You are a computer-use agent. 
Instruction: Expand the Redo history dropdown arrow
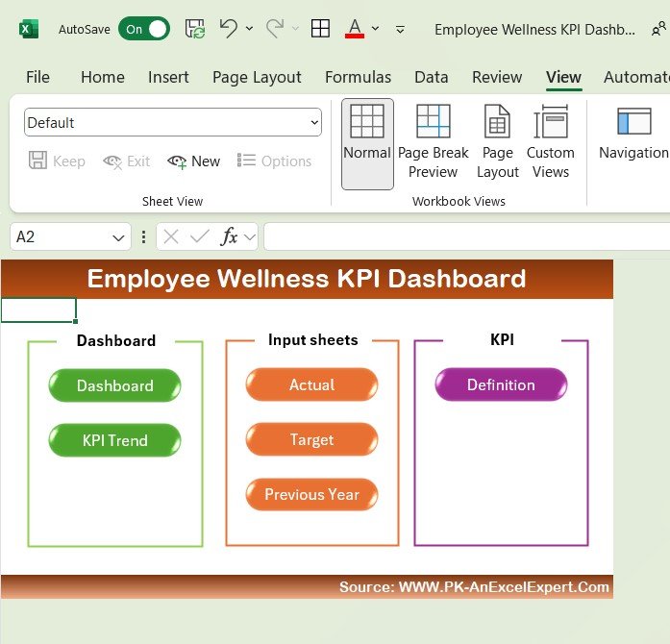tap(295, 29)
